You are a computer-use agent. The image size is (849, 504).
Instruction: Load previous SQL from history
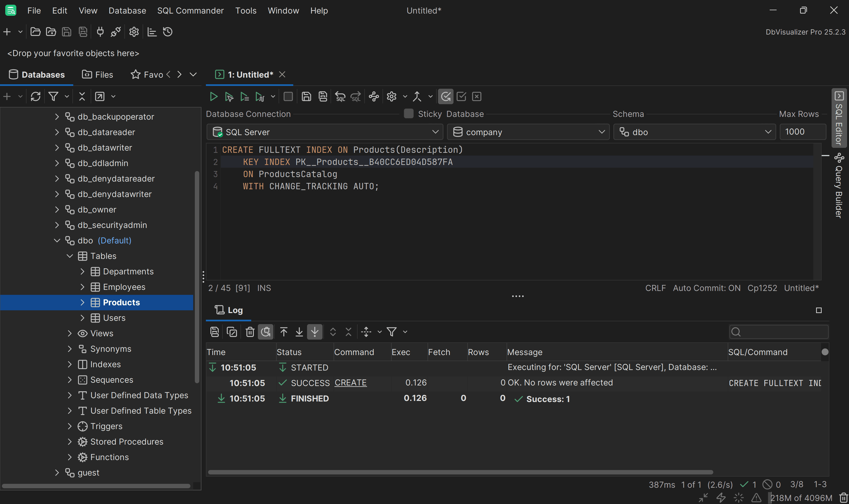pos(340,97)
